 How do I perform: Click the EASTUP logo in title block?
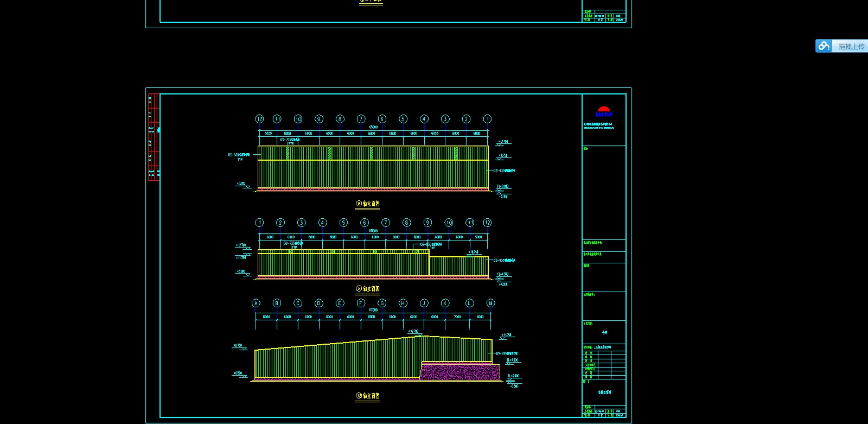click(604, 112)
